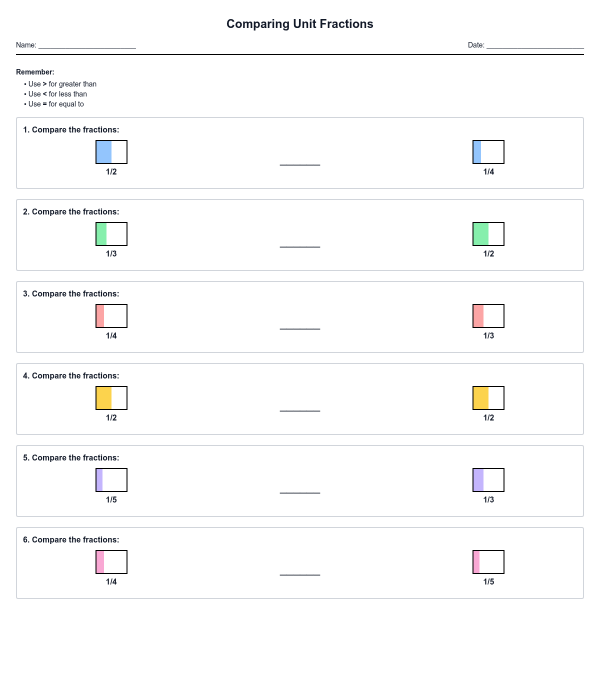Click the answer blank in problem 1

click(300, 160)
